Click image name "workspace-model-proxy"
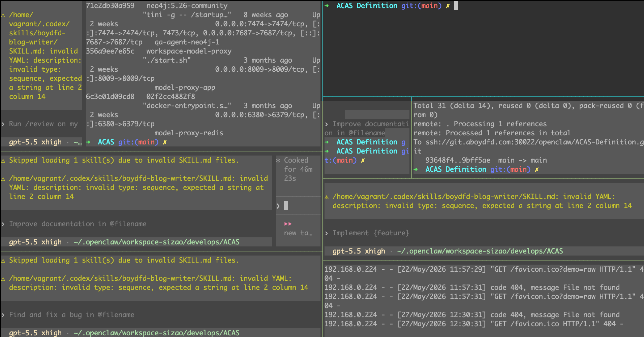Image resolution: width=644 pixels, height=337 pixels. 189,51
